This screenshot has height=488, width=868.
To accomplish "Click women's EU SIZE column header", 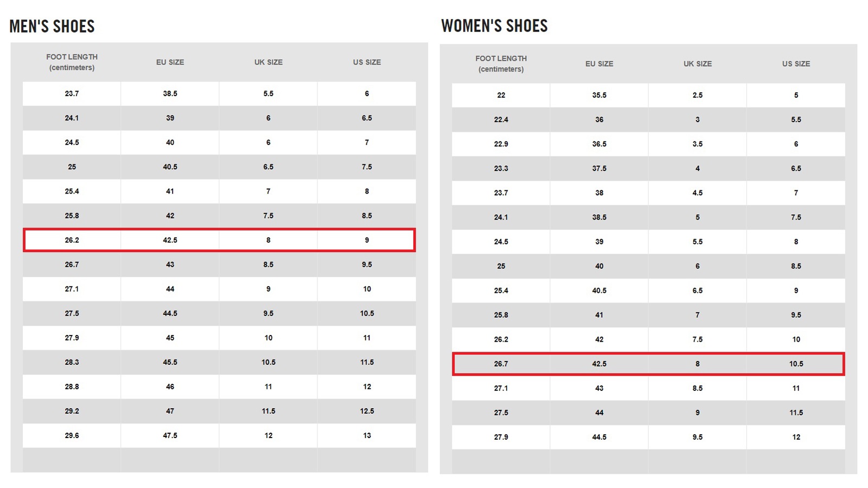I will click(599, 64).
